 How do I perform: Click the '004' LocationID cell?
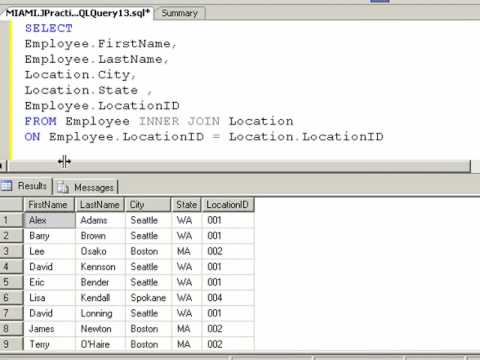[228, 298]
